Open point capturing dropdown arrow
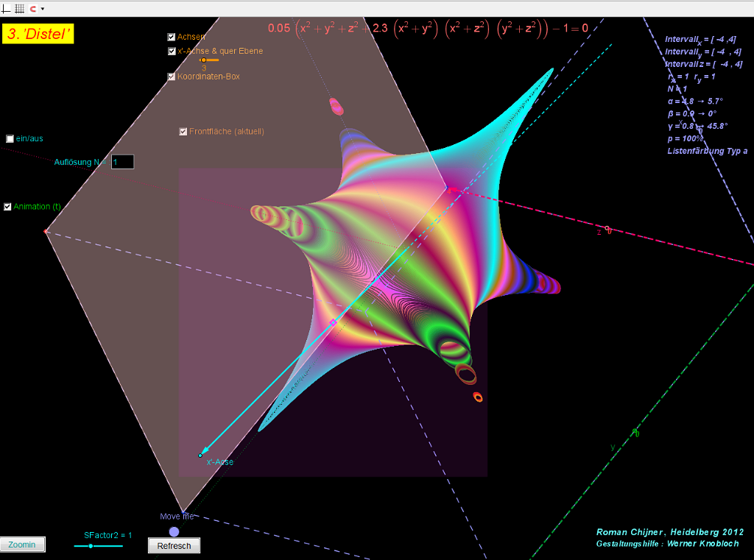Viewport: 754px width, 560px height. (43, 9)
